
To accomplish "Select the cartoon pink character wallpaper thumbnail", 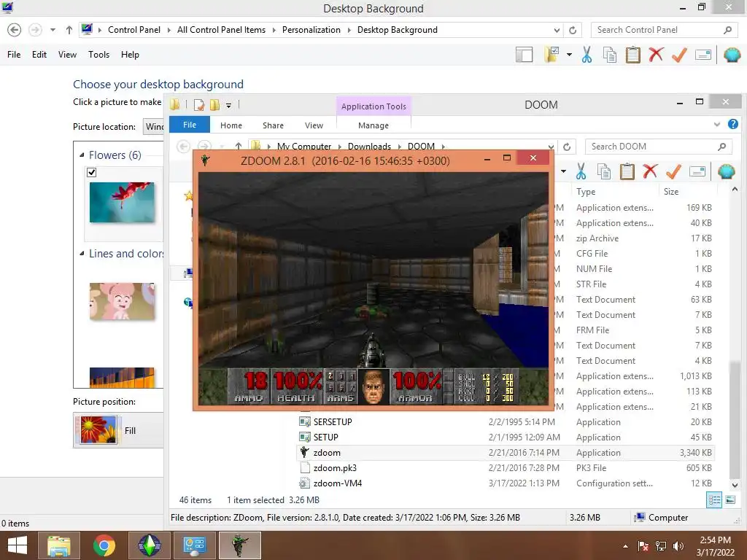I will [x=122, y=301].
